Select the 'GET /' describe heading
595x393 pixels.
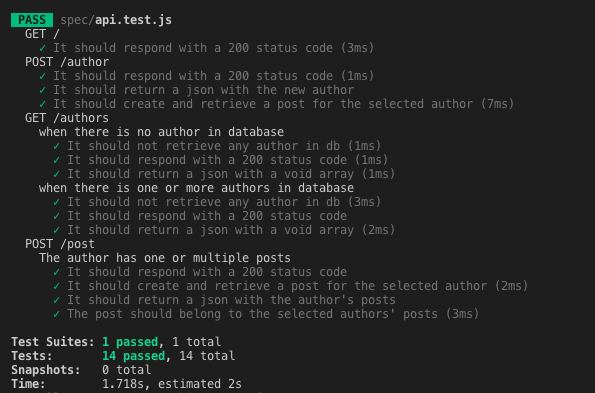pyautogui.click(x=42, y=34)
